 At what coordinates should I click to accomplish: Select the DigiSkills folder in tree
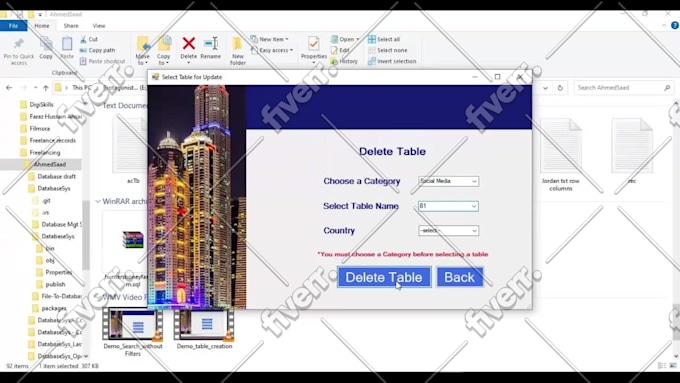click(37, 105)
